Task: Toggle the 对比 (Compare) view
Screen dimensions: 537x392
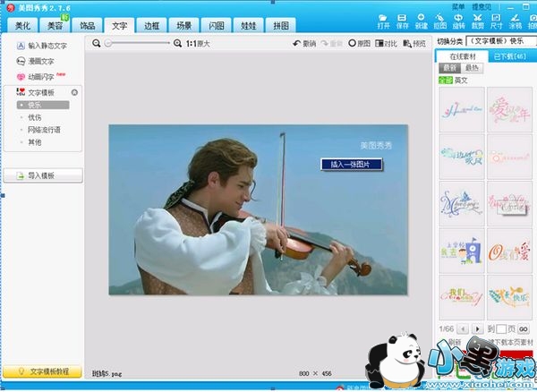Action: (387, 44)
